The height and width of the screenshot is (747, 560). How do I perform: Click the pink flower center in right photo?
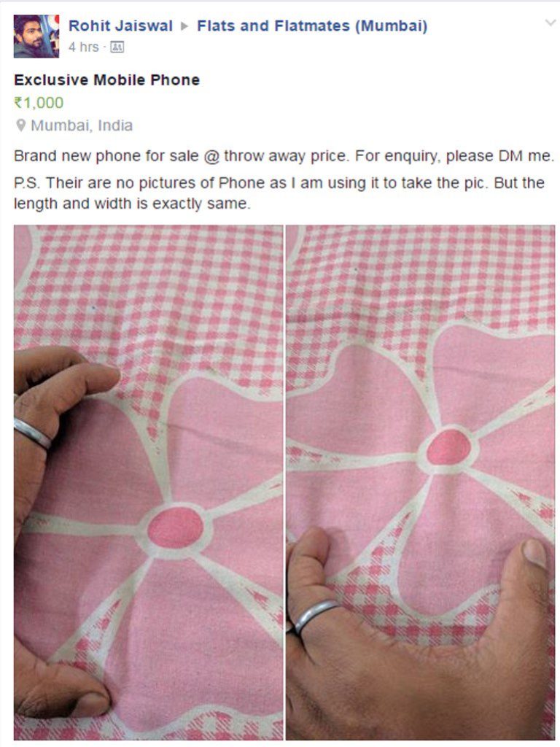(x=448, y=447)
